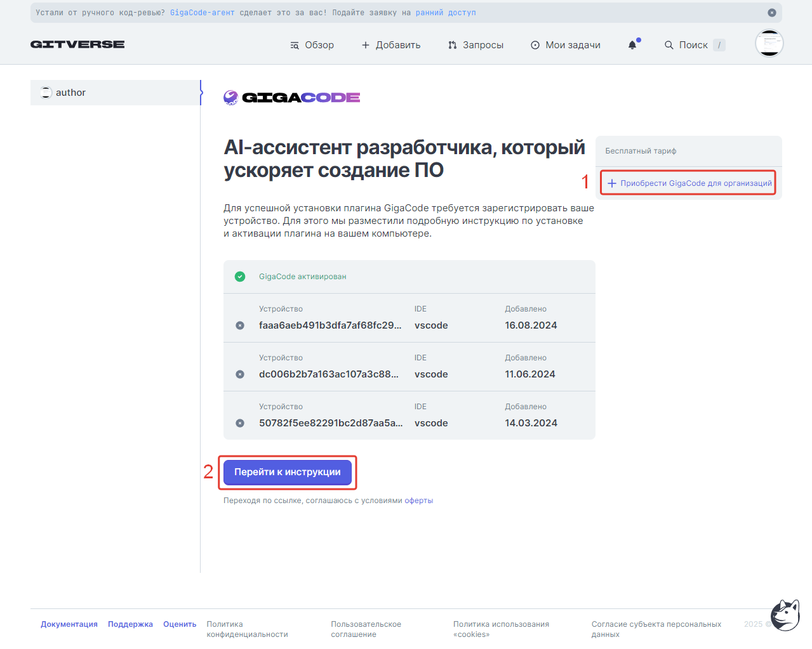Open notifications bell
This screenshot has width=812, height=649.
[632, 45]
